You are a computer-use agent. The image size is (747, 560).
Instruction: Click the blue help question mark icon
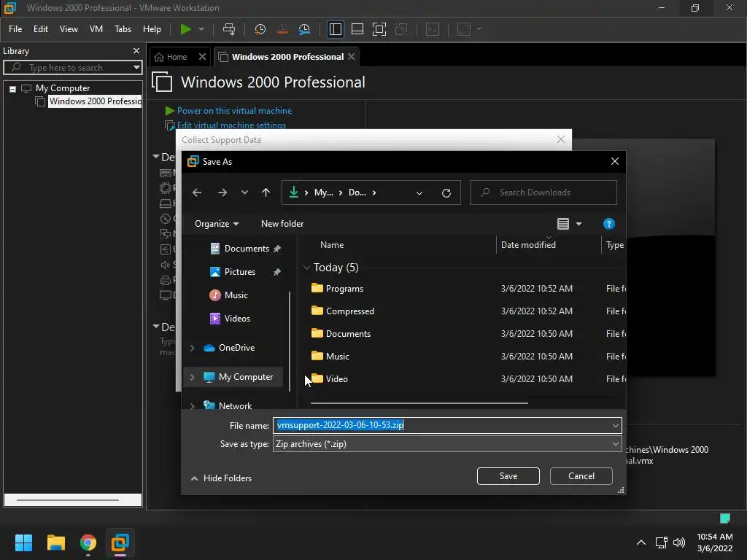click(609, 224)
